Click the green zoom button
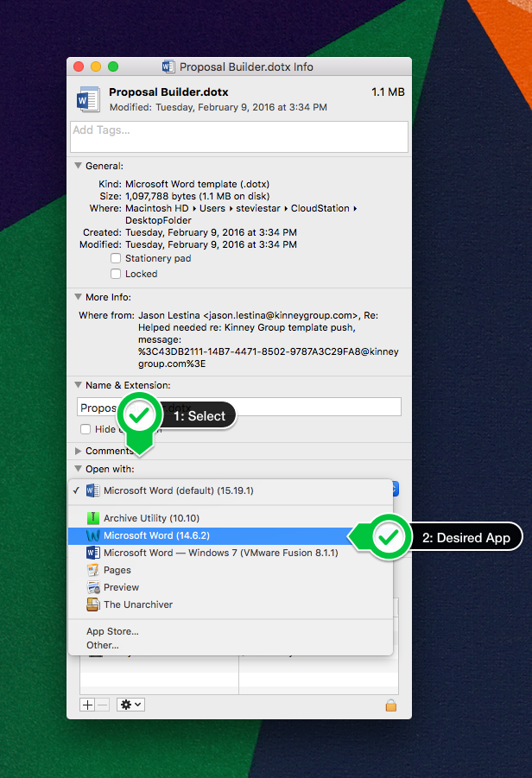 pyautogui.click(x=113, y=66)
